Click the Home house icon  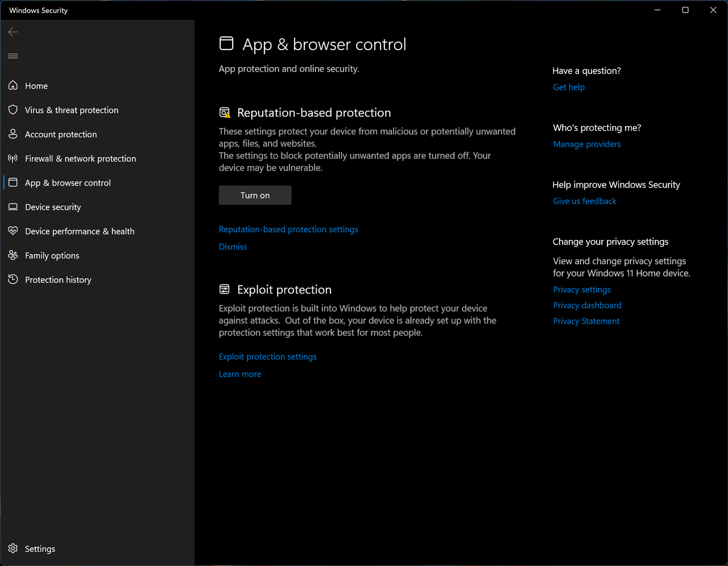[x=13, y=85]
